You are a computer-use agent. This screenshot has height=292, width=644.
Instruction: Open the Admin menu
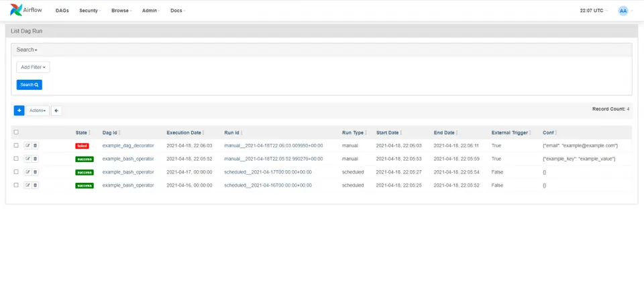[x=151, y=11]
